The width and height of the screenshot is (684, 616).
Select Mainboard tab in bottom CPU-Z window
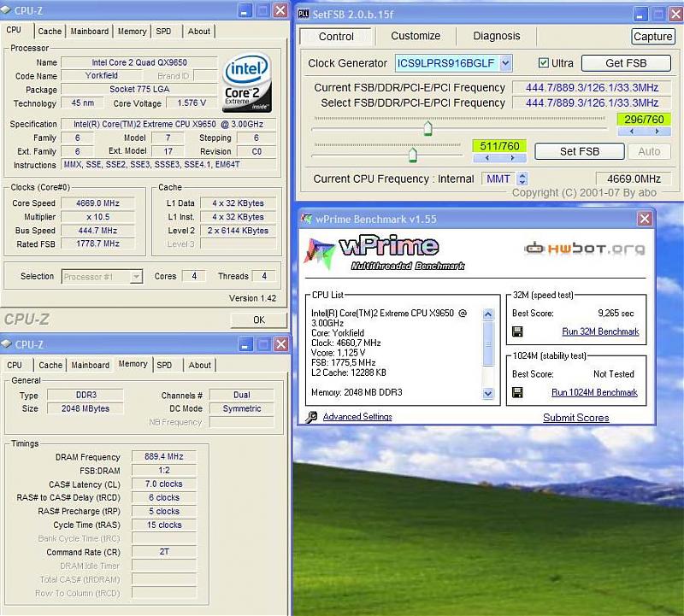(91, 366)
